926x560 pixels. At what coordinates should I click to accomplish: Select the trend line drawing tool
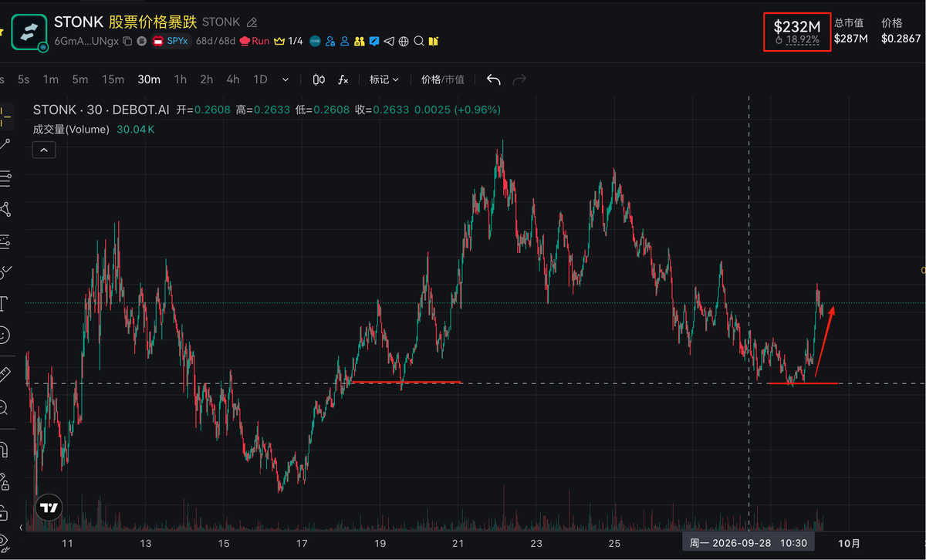(x=5, y=143)
